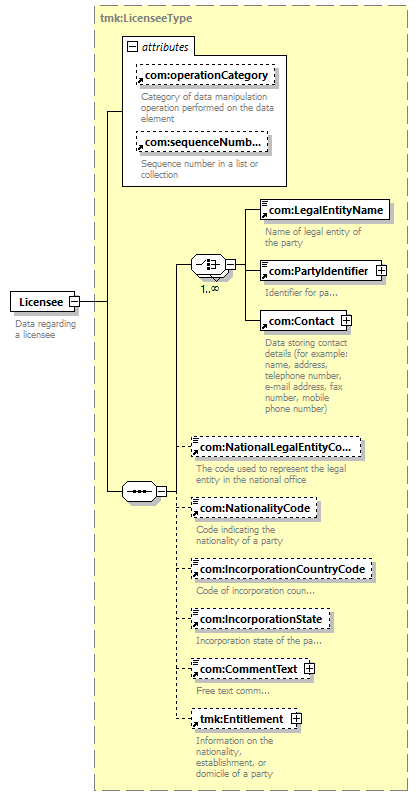Select the com:sequenceNumb... attribute
Screen dimensions: 418x796
click(202, 143)
